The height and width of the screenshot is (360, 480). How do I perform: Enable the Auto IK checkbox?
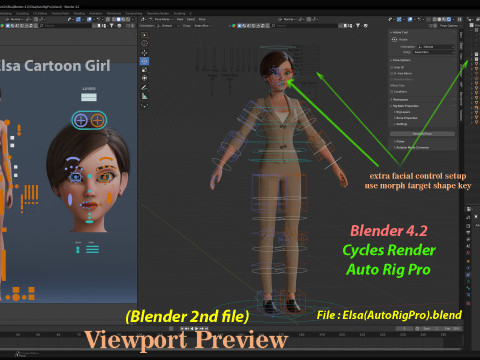[x=392, y=67]
